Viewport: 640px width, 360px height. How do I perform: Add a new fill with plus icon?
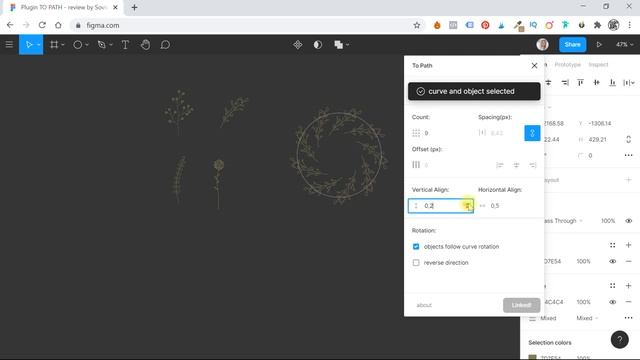(629, 245)
